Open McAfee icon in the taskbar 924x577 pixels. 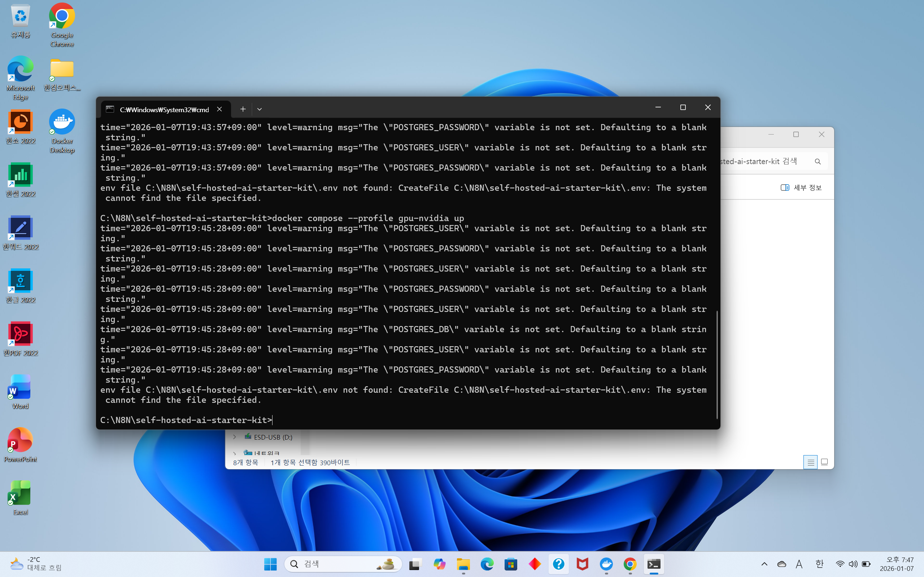(x=582, y=564)
